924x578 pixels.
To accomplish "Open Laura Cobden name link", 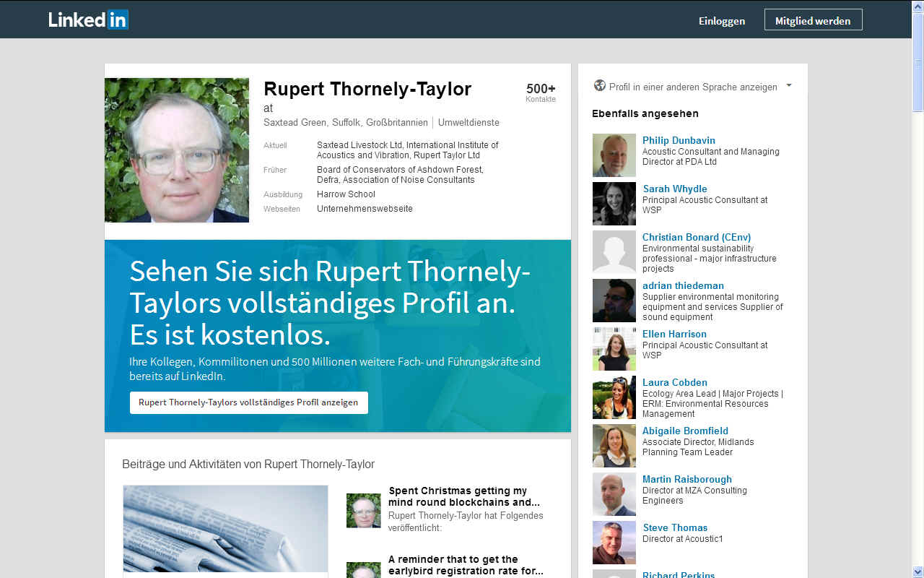I will (675, 382).
